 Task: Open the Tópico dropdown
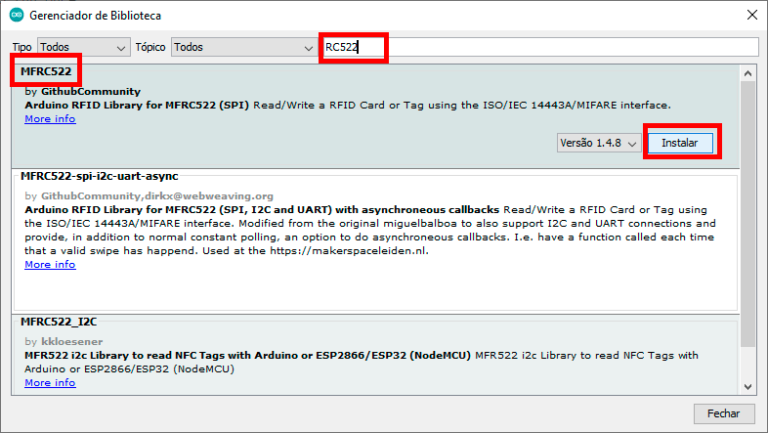(243, 47)
